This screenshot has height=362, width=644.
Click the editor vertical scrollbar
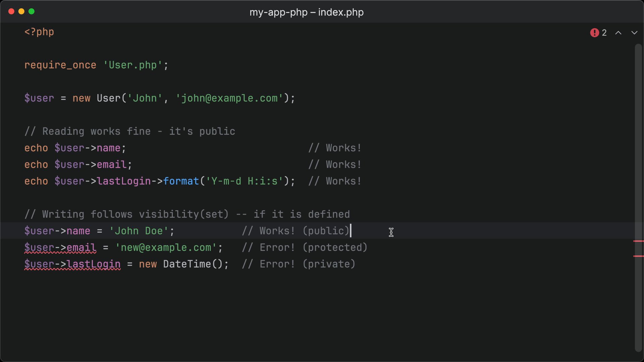(638, 198)
